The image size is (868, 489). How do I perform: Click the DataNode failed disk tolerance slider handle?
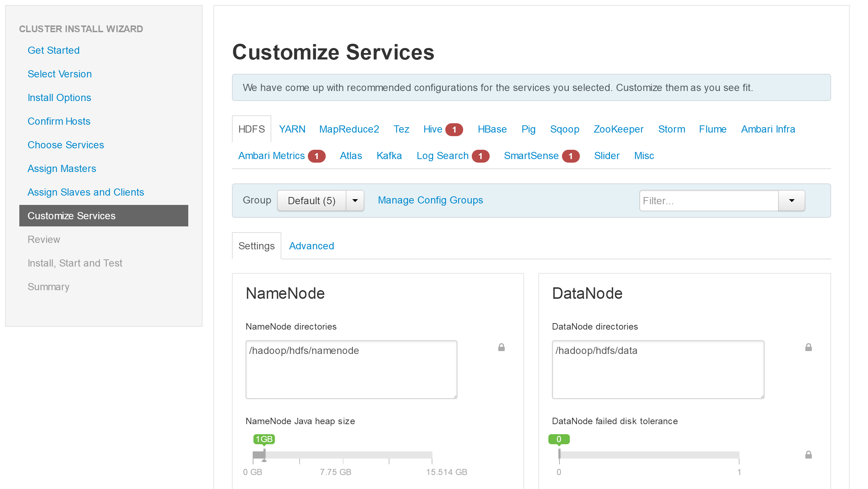click(x=559, y=454)
